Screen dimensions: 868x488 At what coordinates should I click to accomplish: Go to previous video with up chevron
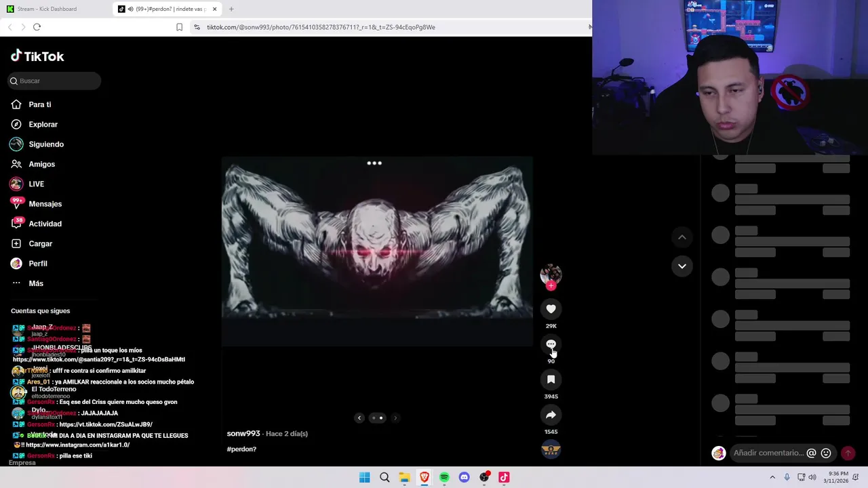click(x=682, y=237)
